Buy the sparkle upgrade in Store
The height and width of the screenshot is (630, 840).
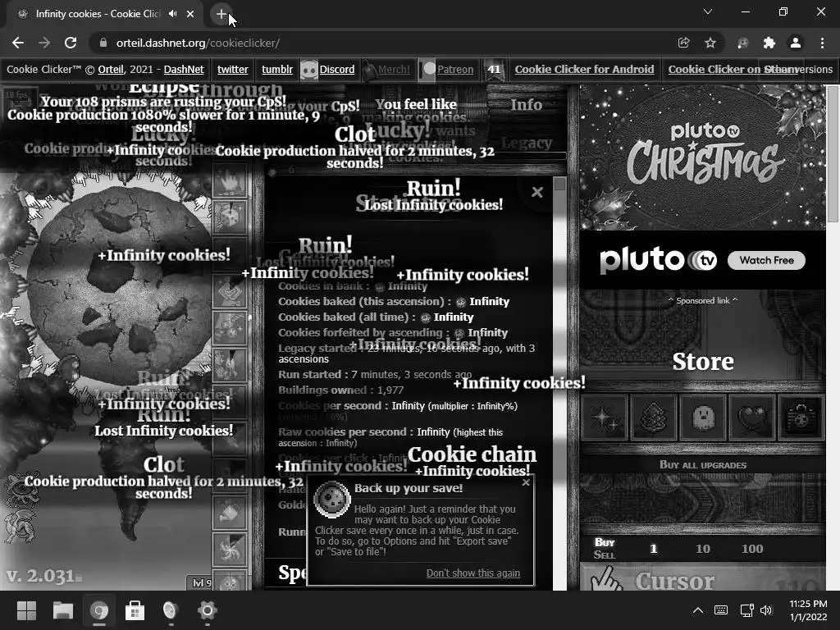tap(605, 418)
